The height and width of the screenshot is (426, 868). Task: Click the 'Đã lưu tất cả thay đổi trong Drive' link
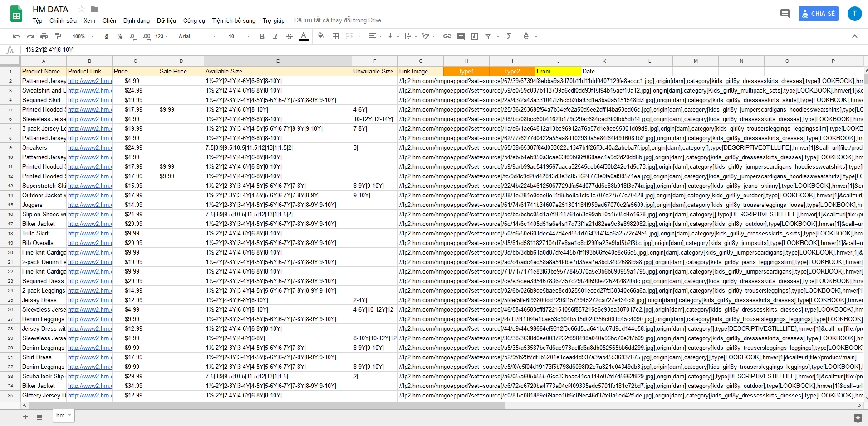click(x=338, y=20)
